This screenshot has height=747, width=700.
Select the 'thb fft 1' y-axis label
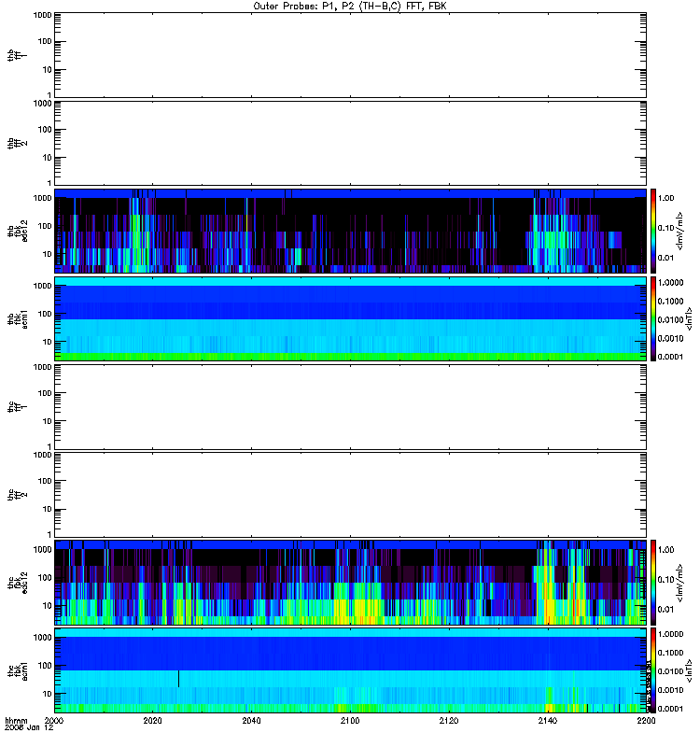pyautogui.click(x=17, y=55)
